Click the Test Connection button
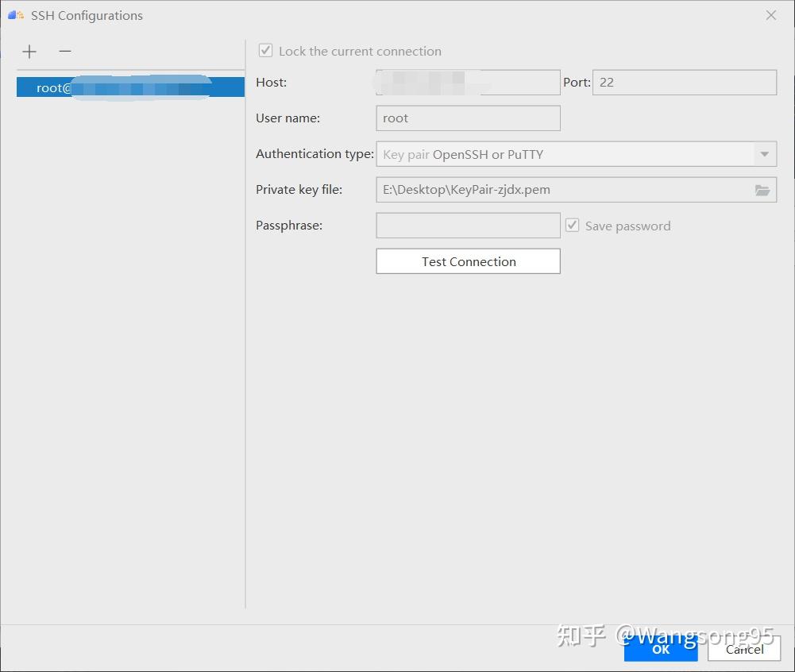 [468, 261]
